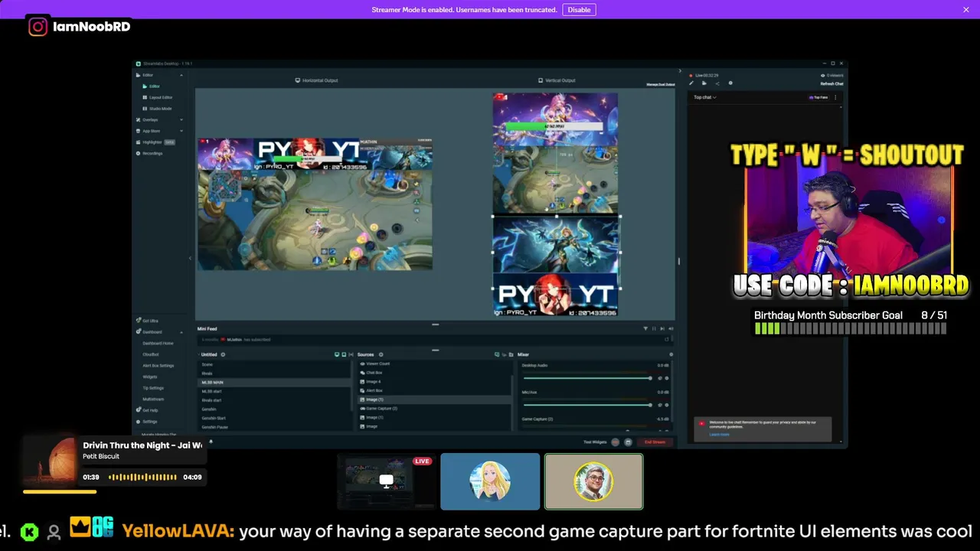
Task: Open Settings in Streamlabs sidebar
Action: click(146, 422)
